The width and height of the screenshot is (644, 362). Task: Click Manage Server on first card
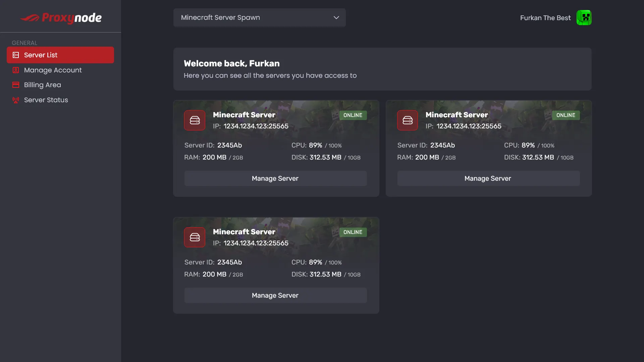[275, 178]
